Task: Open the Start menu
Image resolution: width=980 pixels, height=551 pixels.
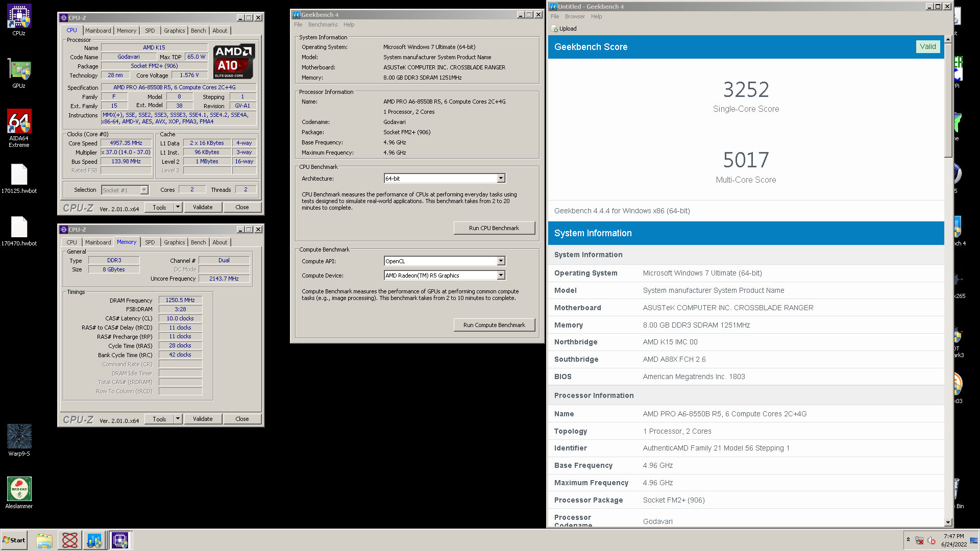Action: coord(14,540)
